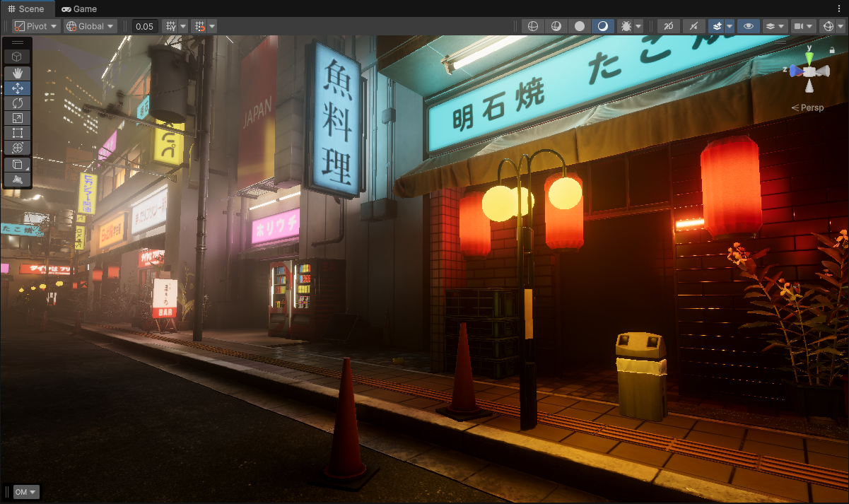This screenshot has width=849, height=504.
Task: Select the View (Hand) tool
Action: point(16,73)
